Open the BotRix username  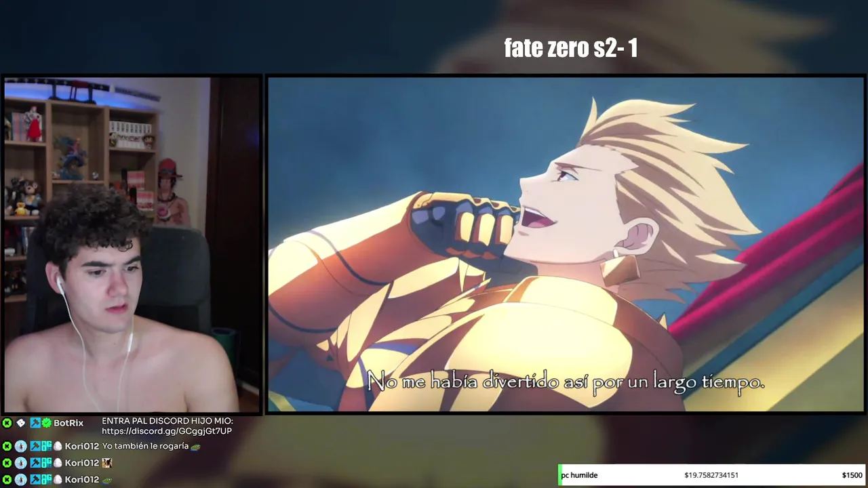(68, 423)
